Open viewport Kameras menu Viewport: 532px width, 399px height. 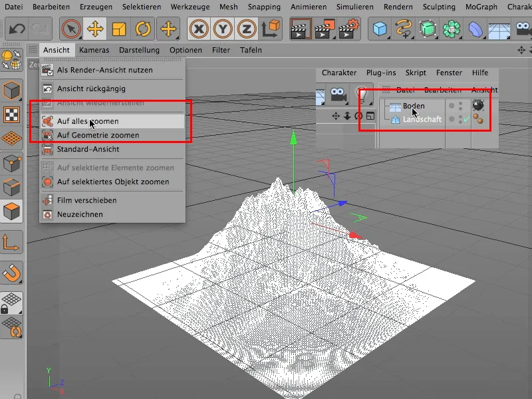[x=94, y=51]
